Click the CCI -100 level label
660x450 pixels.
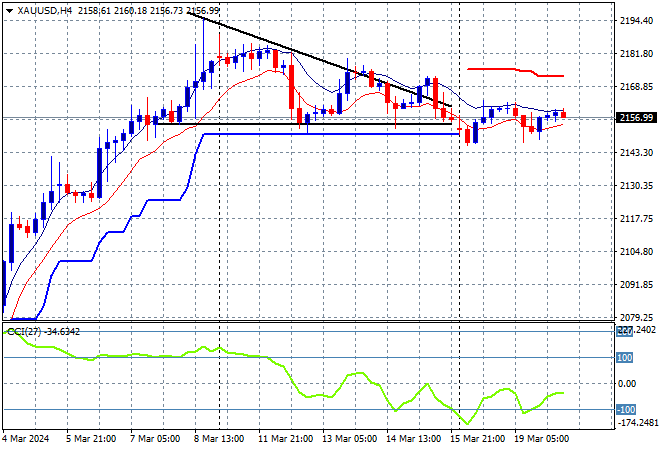tap(626, 409)
